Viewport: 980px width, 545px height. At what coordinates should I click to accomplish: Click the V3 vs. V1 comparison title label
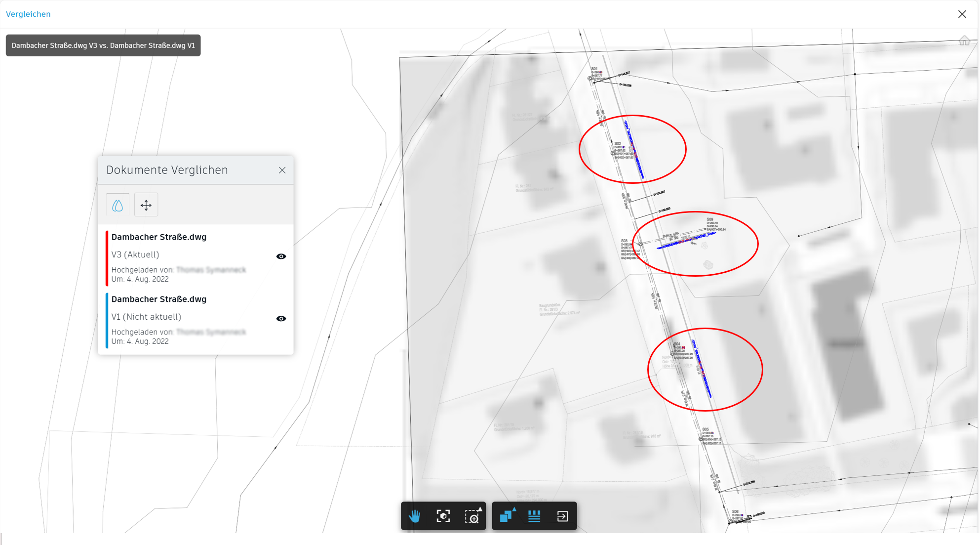103,45
